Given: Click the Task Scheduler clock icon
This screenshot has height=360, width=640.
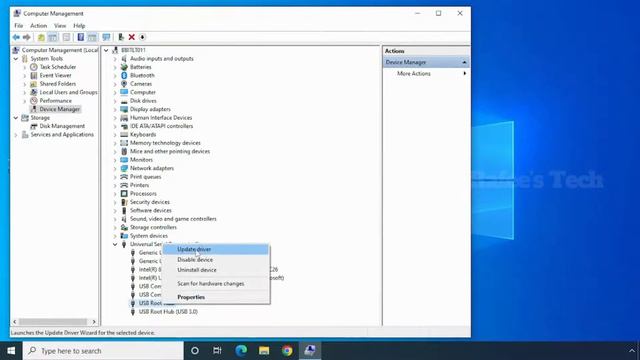Looking at the screenshot, I should click(x=34, y=67).
